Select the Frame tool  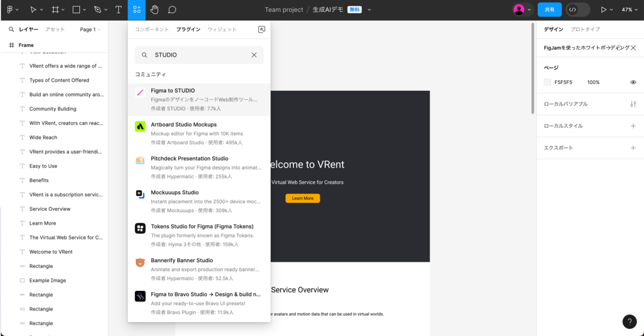[55, 10]
